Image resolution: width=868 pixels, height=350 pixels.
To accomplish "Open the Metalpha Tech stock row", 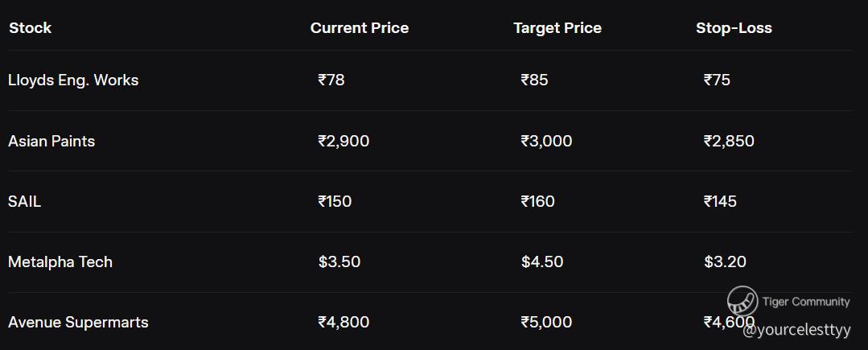I will pyautogui.click(x=60, y=262).
